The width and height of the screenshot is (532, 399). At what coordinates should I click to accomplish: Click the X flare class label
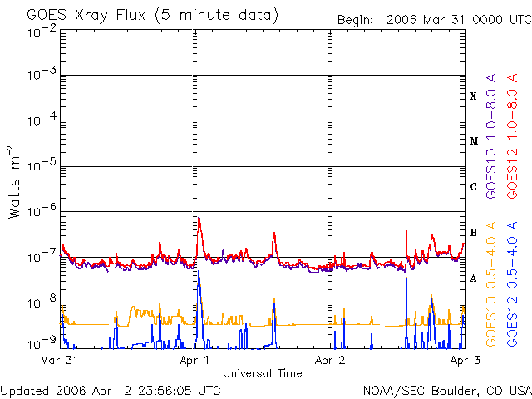(x=474, y=96)
